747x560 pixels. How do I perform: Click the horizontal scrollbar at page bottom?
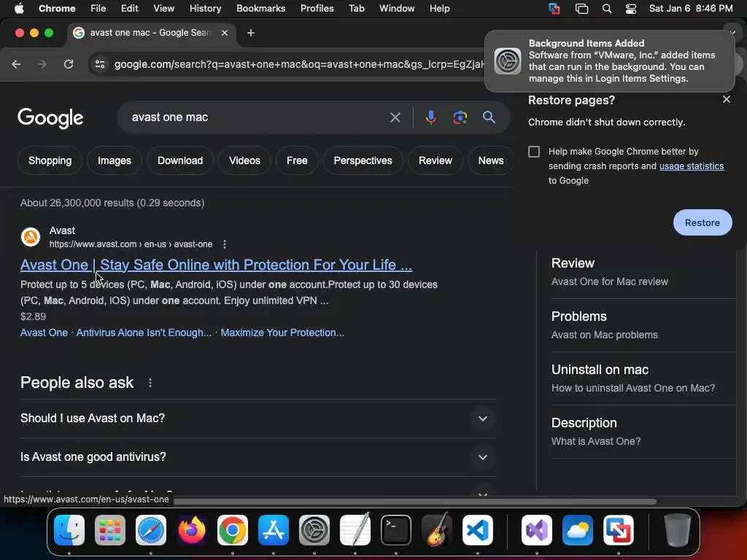(x=414, y=502)
